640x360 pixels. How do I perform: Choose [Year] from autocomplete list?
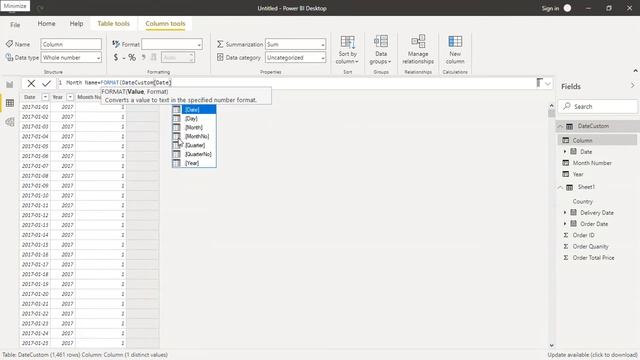coord(194,163)
